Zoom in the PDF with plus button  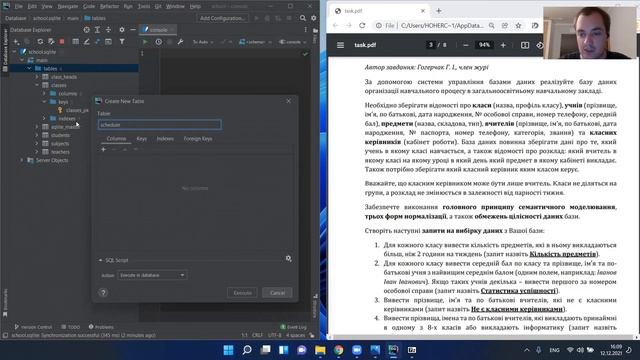coord(503,45)
